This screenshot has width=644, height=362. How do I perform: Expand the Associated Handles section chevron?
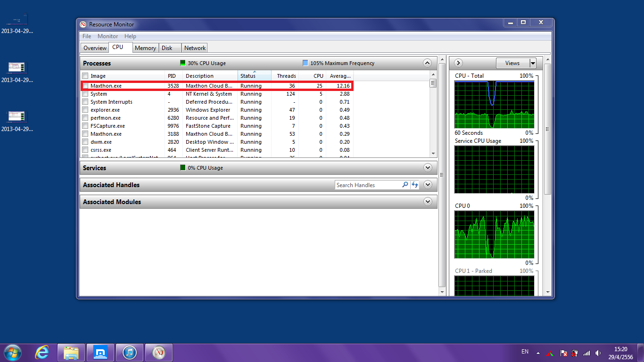click(x=428, y=185)
